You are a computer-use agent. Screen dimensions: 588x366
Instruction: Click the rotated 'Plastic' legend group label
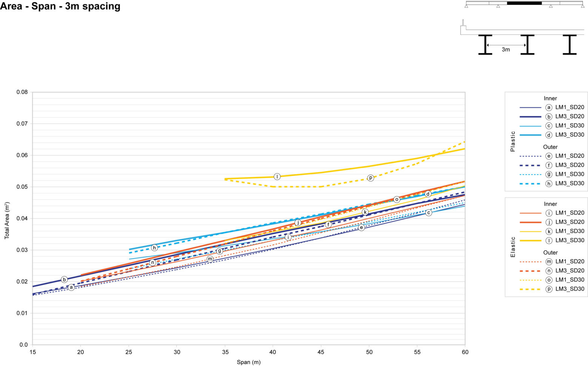[x=512, y=141]
